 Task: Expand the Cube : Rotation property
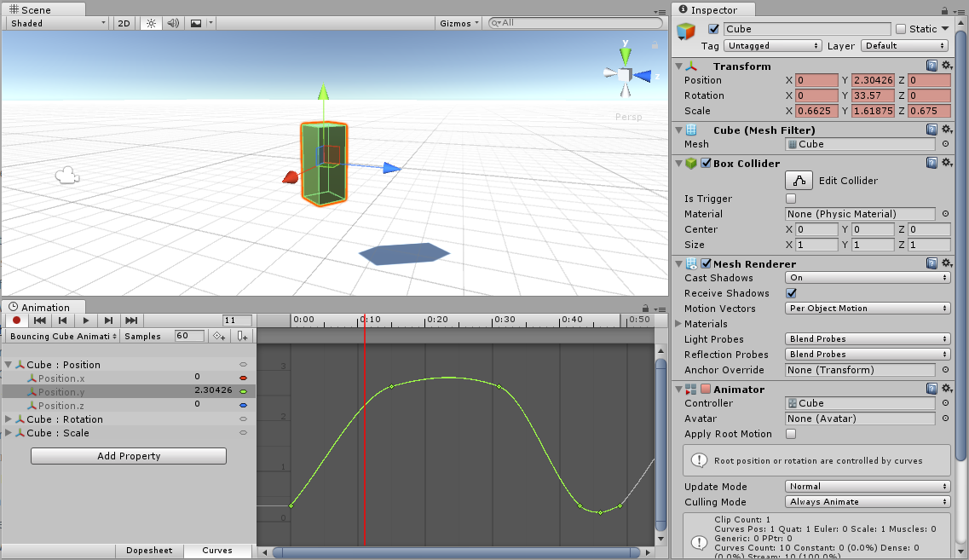point(9,419)
